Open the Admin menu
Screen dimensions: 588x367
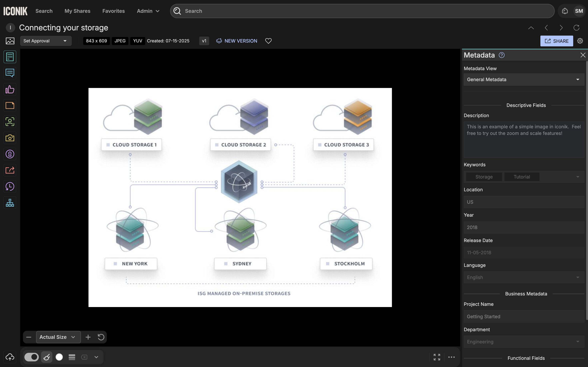coord(148,11)
